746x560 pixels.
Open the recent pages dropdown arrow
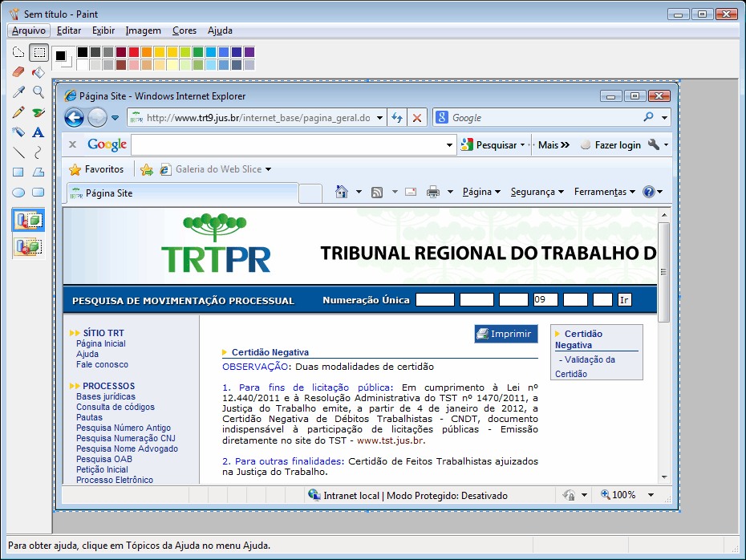pos(116,118)
